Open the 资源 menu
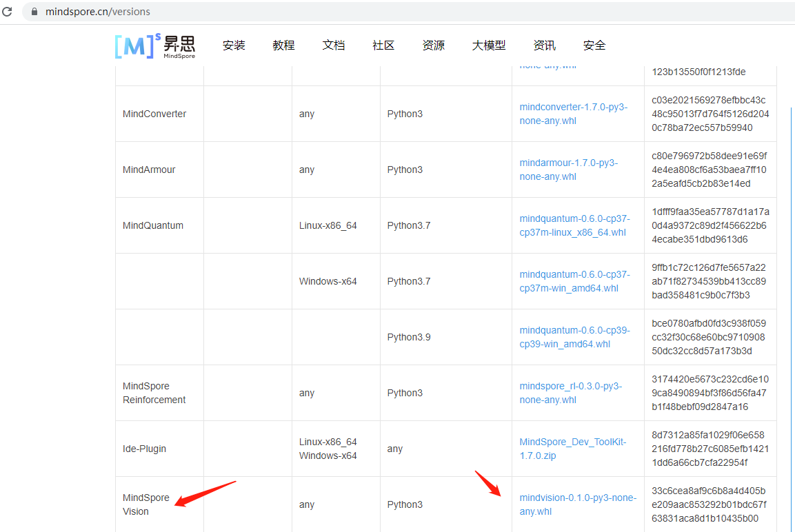 [434, 45]
